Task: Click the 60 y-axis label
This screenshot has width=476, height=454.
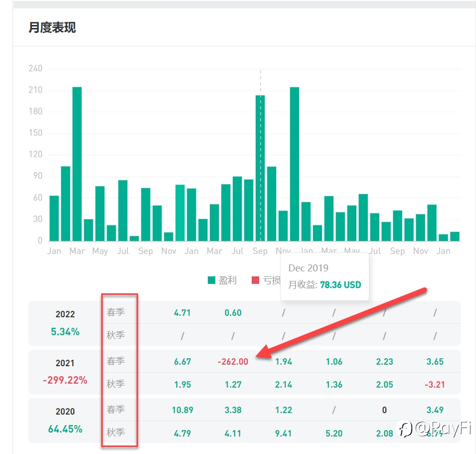Action: [38, 198]
